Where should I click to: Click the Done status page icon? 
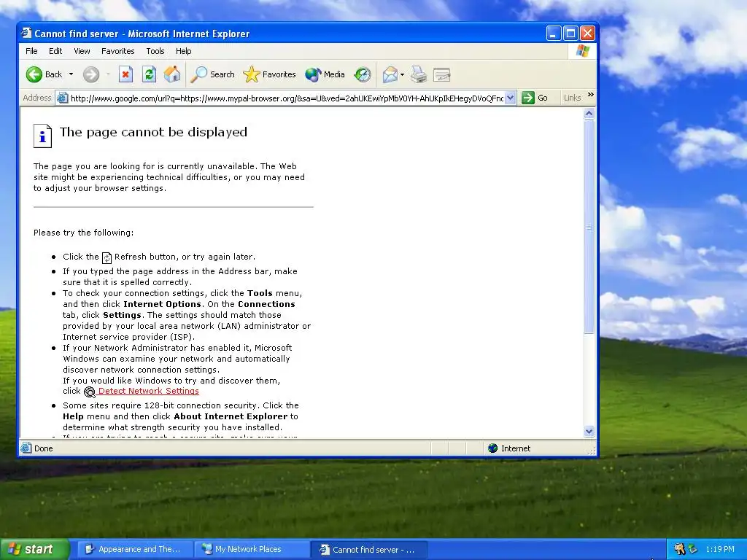tap(26, 448)
